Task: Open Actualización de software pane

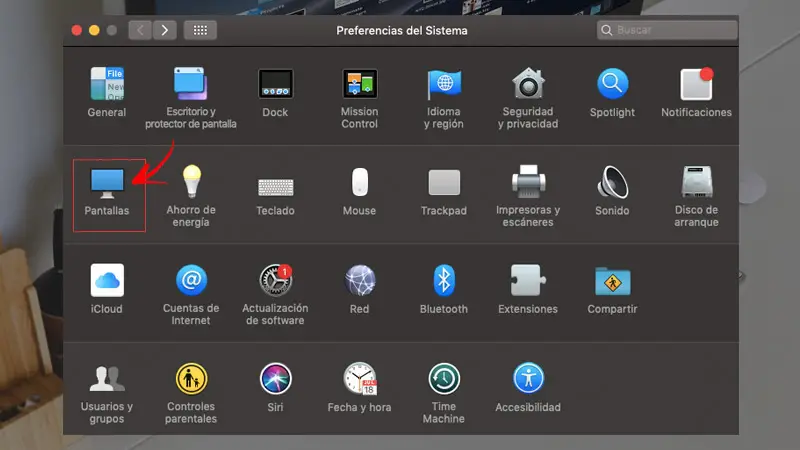Action: click(x=276, y=294)
